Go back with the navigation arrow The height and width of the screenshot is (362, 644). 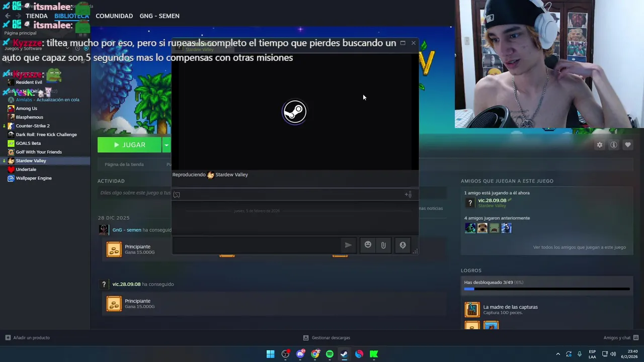coord(7,16)
